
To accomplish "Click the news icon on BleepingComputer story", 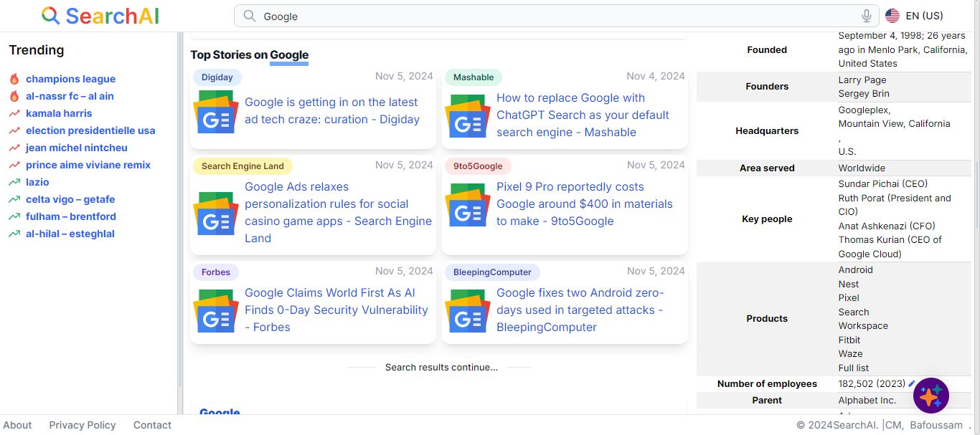I will click(467, 311).
